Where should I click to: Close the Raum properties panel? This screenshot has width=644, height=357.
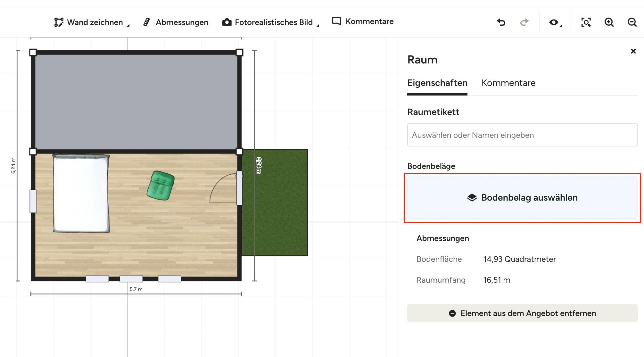633,51
